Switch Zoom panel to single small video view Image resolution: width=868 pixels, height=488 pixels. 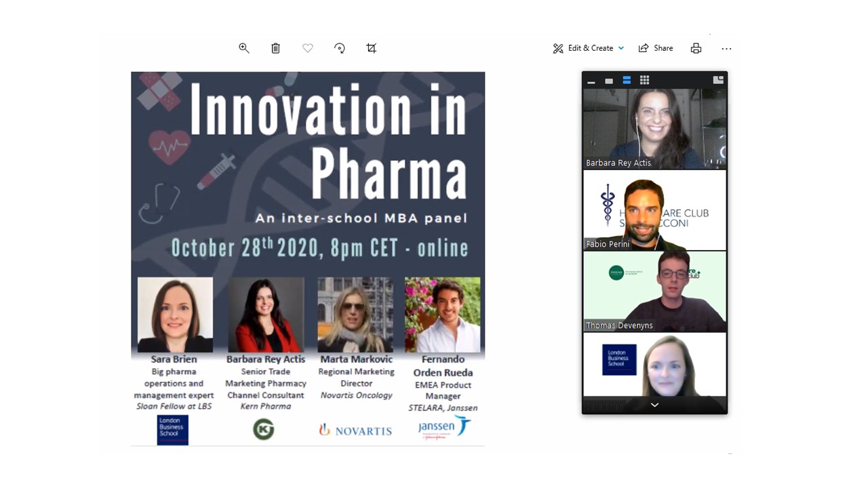(609, 81)
